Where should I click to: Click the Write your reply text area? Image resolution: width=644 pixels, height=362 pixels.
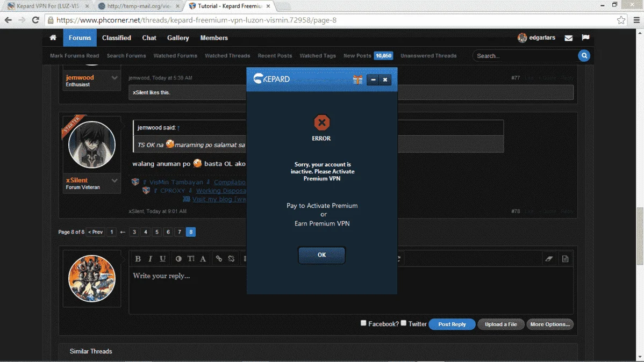[351, 290]
